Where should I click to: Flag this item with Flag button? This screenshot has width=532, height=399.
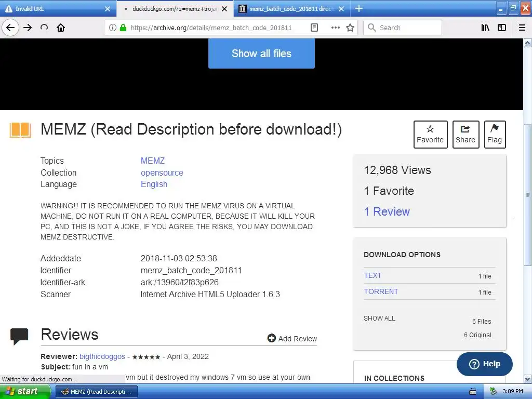(x=495, y=135)
